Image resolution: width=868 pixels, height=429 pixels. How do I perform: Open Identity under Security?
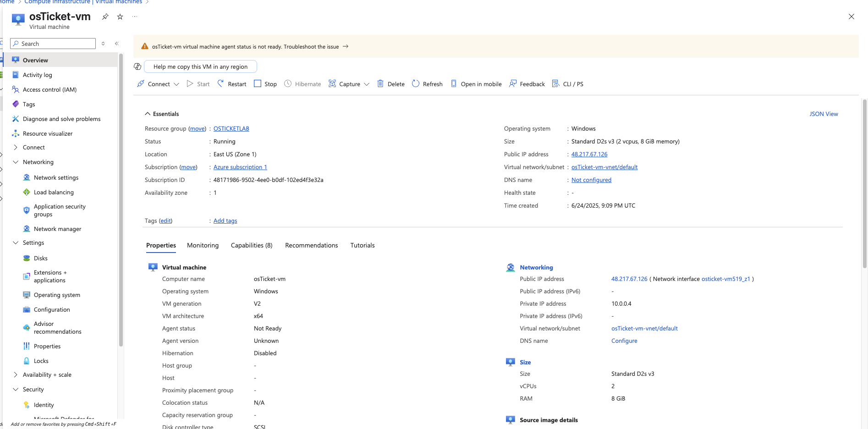44,405
